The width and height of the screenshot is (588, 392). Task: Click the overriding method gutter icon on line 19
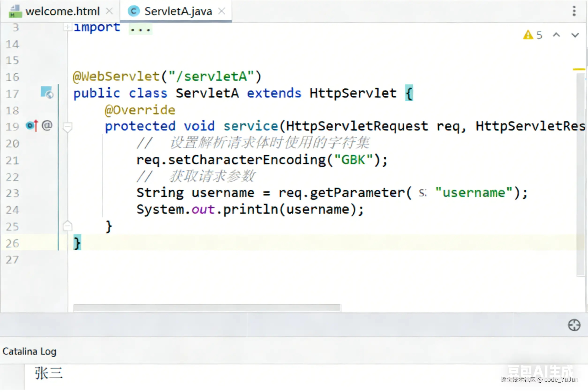(32, 126)
